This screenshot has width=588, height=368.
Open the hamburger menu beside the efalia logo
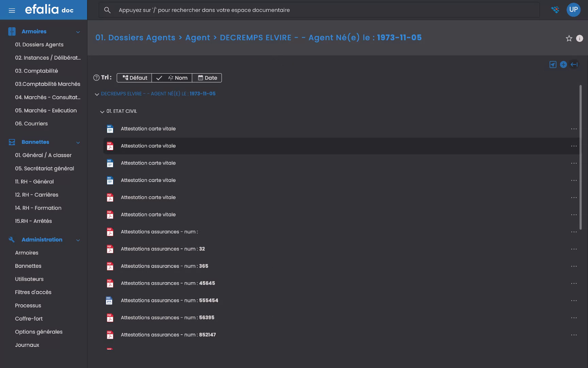click(x=12, y=10)
